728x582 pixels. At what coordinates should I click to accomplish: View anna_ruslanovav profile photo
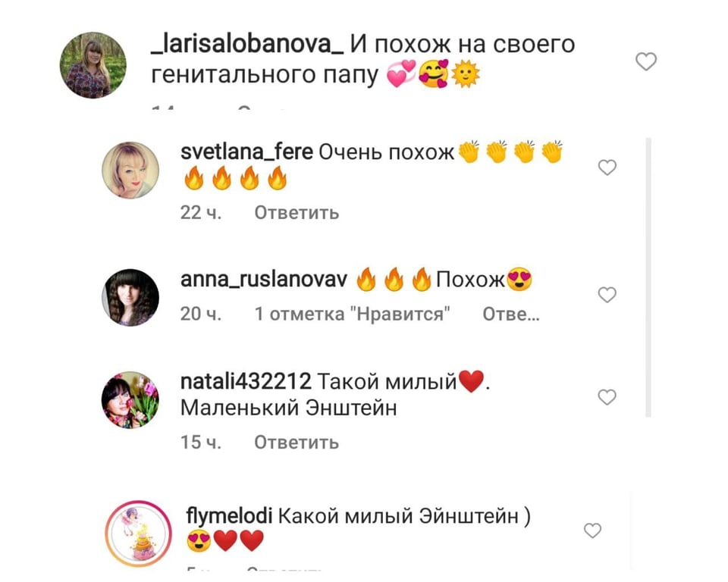(130, 298)
